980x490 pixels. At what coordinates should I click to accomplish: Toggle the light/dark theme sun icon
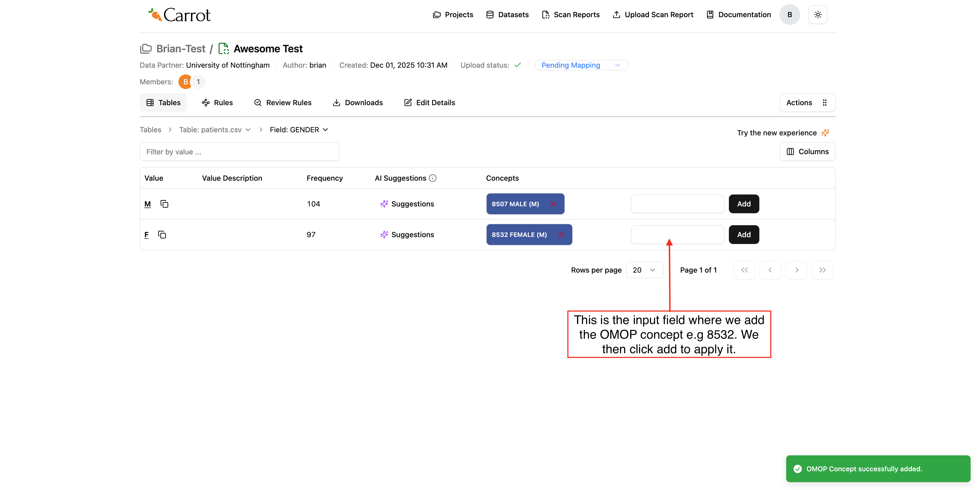click(x=817, y=14)
